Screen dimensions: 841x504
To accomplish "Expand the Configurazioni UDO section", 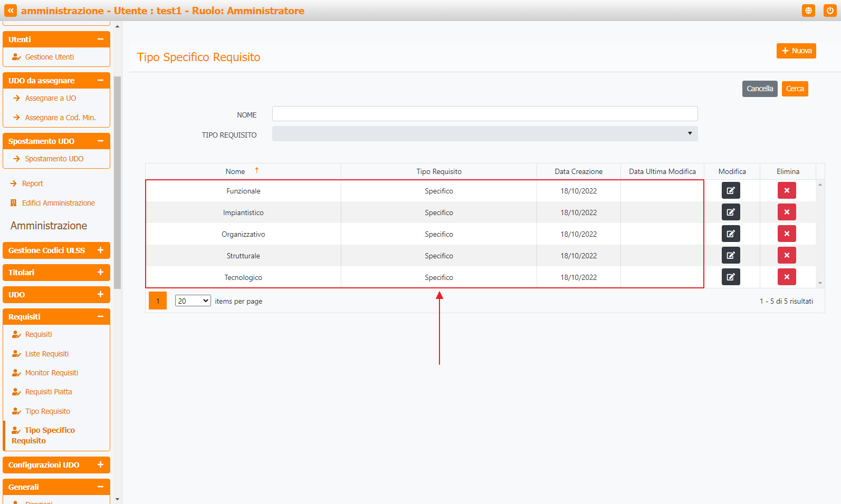I will 100,464.
